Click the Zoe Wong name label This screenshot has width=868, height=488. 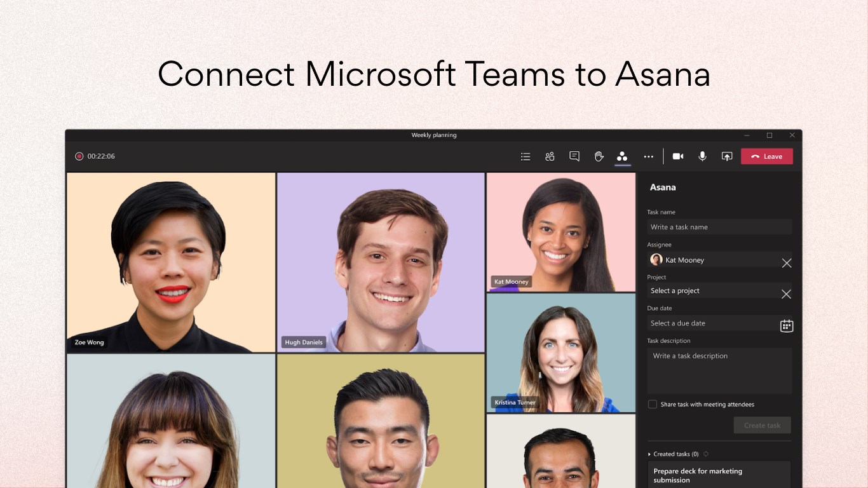point(89,342)
